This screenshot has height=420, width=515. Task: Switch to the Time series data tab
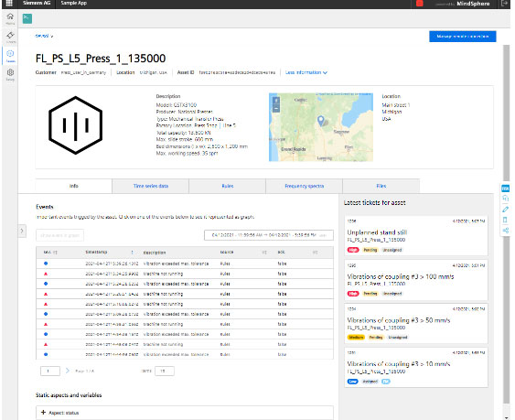(x=150, y=186)
